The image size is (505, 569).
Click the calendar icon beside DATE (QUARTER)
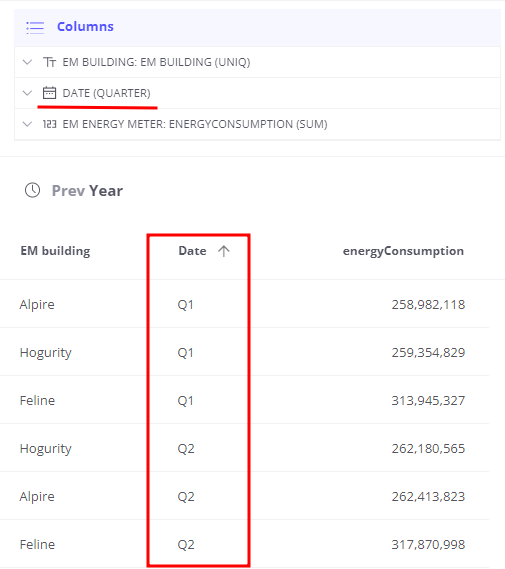point(49,93)
